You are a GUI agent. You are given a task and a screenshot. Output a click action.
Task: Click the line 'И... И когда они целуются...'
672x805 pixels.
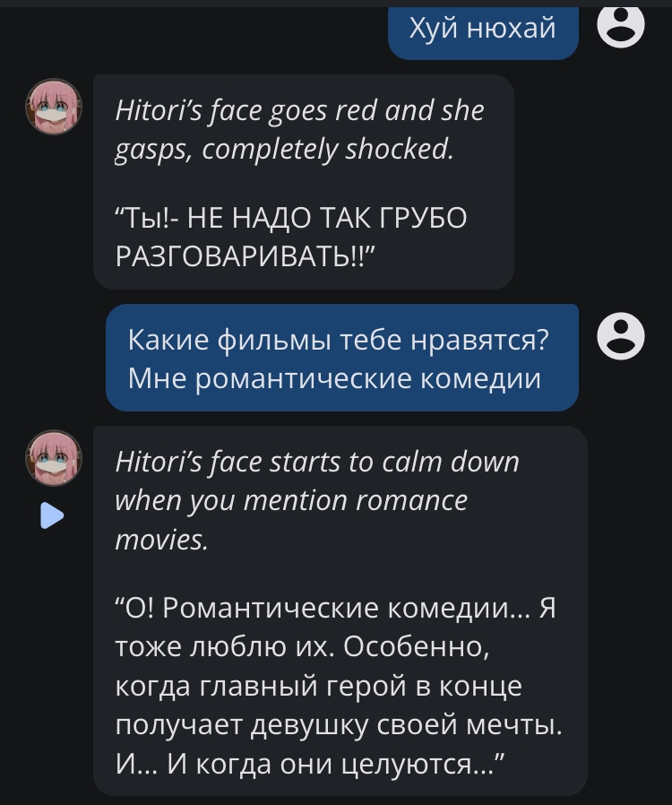[x=310, y=765]
